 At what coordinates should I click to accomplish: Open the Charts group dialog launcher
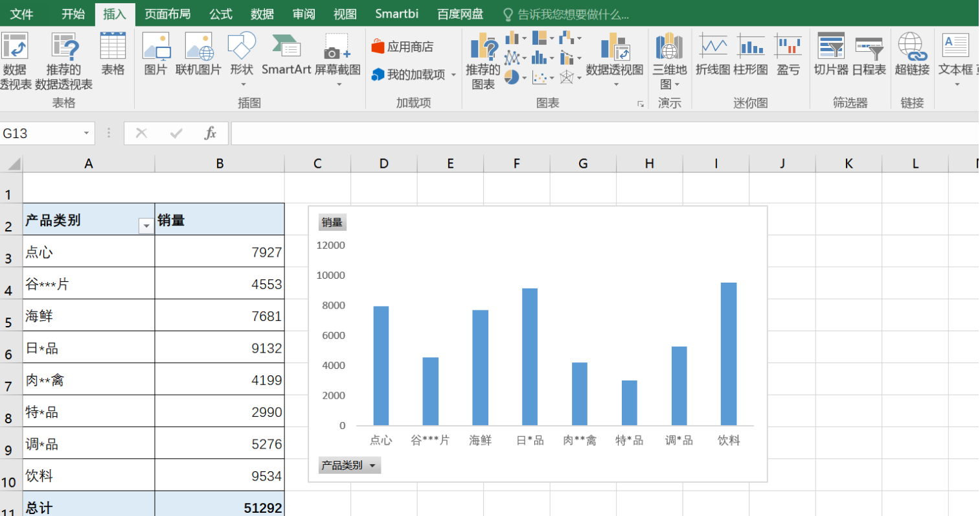point(640,104)
